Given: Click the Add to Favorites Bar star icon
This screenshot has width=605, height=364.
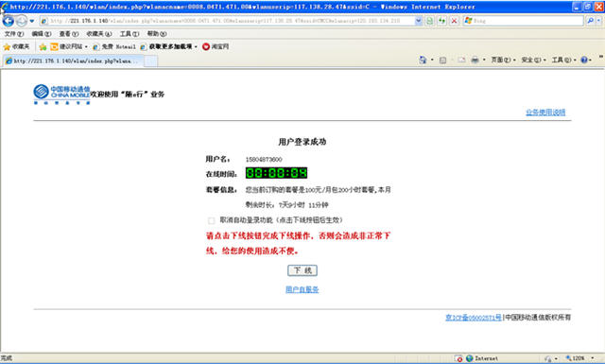Looking at the screenshot, I should (x=43, y=46).
